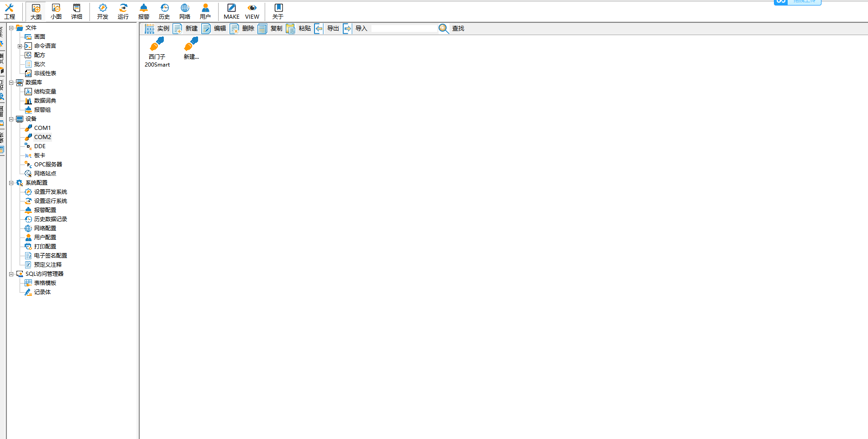868x439 pixels.
Task: Click the 开发 development toolbar icon
Action: 103,11
